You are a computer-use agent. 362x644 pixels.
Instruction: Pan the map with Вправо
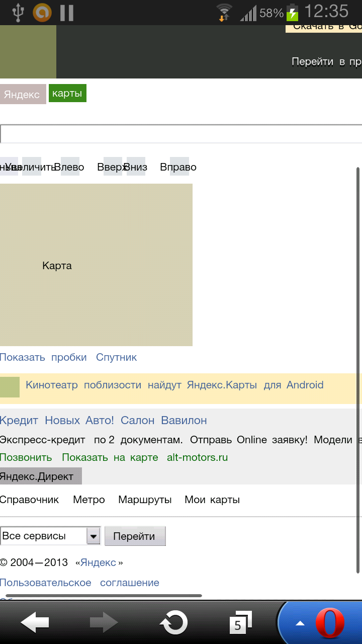[x=178, y=167]
